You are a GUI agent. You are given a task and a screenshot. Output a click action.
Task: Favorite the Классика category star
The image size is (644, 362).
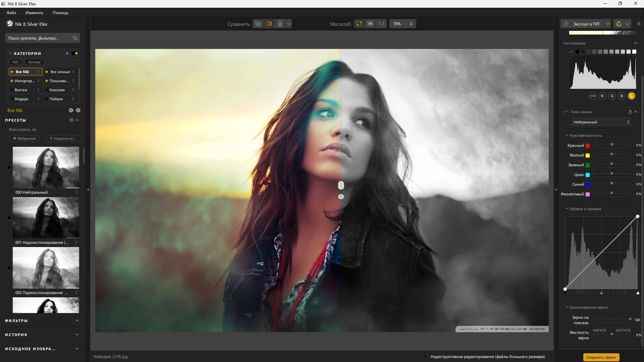coord(47,90)
